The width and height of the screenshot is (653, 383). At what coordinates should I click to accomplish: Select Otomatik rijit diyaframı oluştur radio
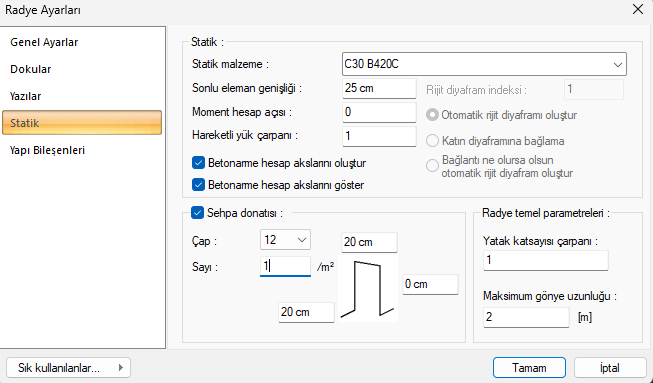(432, 115)
